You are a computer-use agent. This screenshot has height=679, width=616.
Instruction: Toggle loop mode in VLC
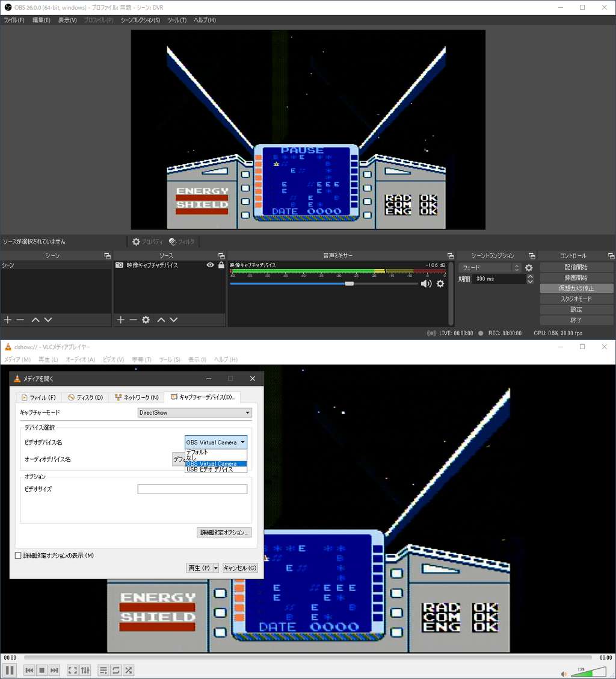[x=116, y=671]
